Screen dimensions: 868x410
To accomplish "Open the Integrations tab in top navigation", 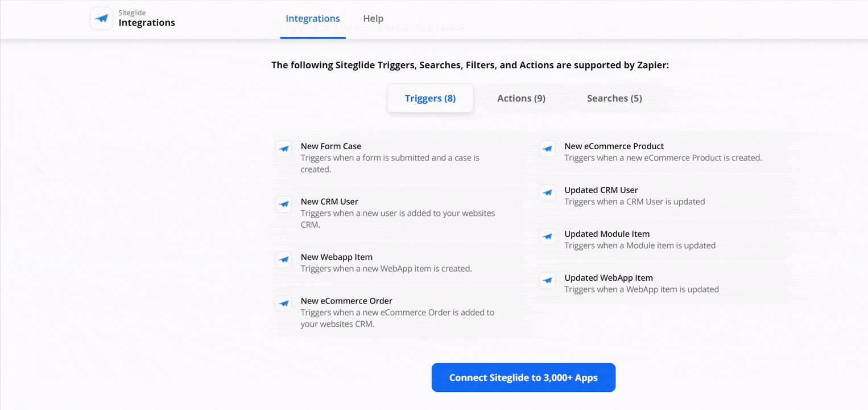I will point(313,19).
